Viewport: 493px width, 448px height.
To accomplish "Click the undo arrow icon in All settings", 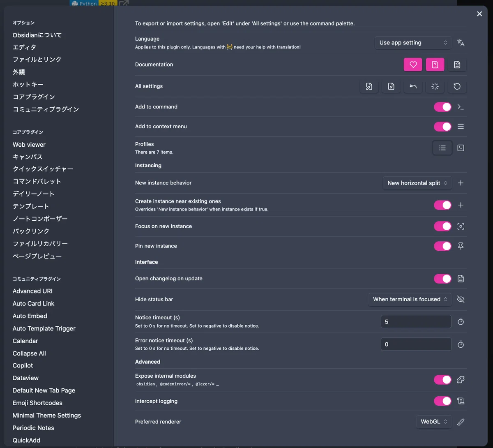I will 413,86.
